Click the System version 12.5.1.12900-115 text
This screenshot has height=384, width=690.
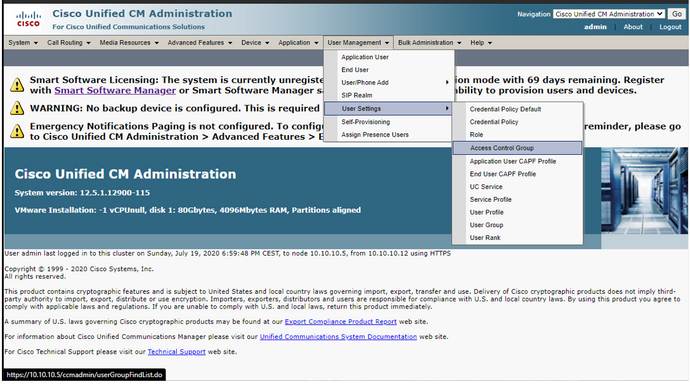pos(82,193)
